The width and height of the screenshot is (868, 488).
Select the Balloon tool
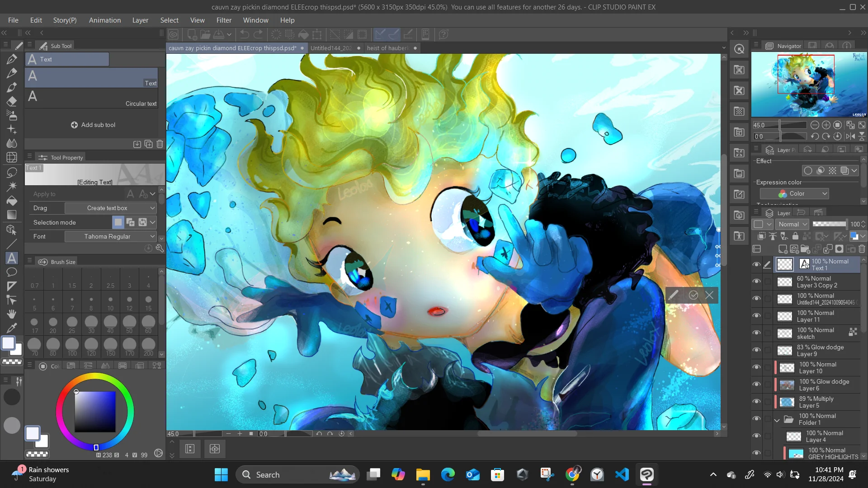pos(12,272)
